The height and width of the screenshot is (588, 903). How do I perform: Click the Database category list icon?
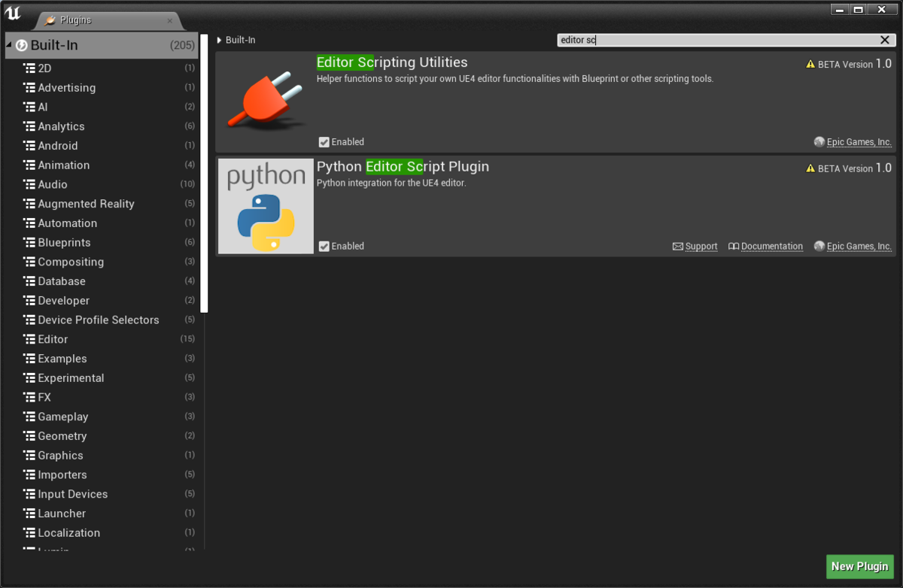(x=29, y=281)
